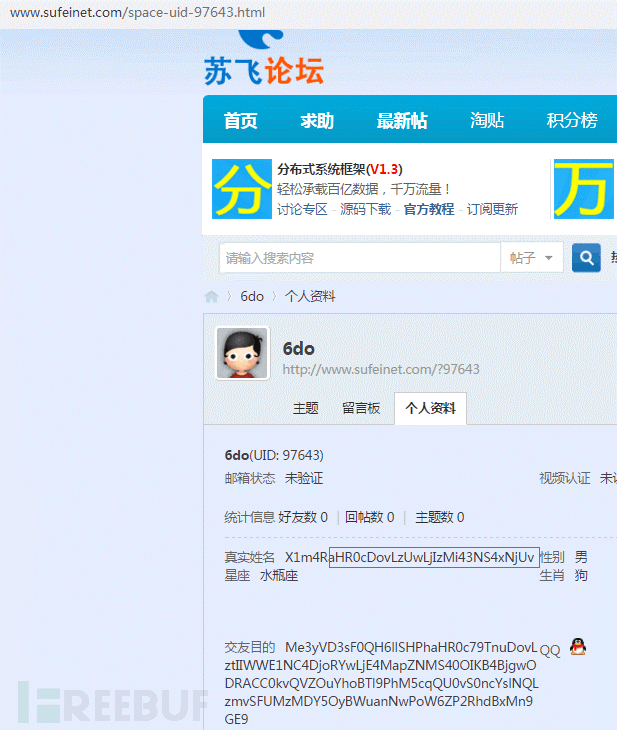The height and width of the screenshot is (730, 617).
Task: Open the http://www.sufeinet.com/?97643 profile link
Action: (381, 369)
